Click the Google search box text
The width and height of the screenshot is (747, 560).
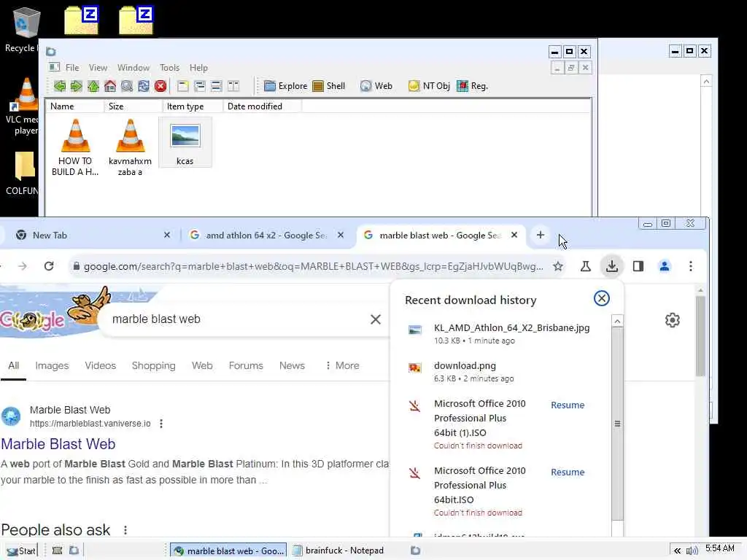click(x=156, y=319)
